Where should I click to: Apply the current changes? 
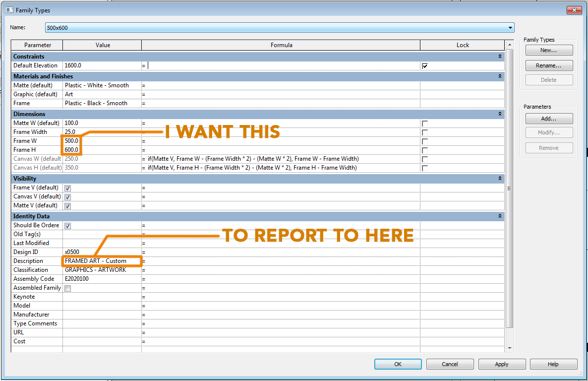(x=502, y=364)
